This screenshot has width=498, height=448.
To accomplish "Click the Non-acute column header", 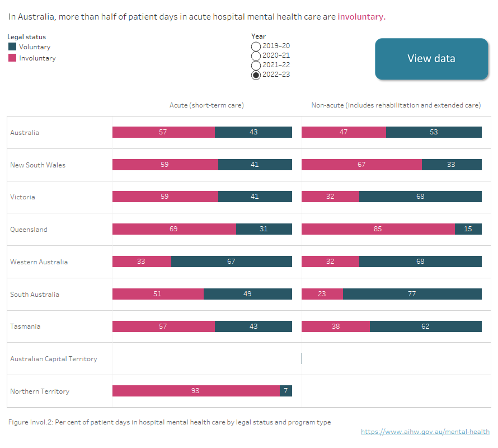I will coord(396,105).
